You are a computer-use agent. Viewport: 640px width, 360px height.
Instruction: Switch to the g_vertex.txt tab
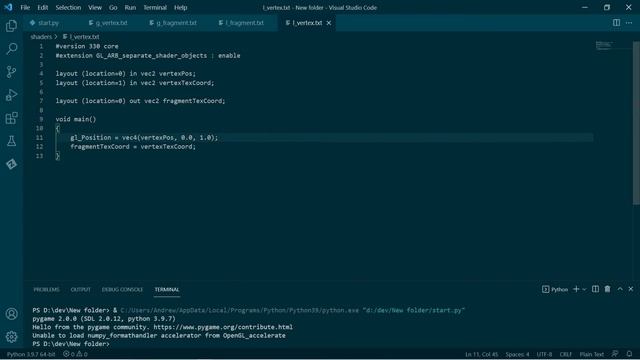tap(108, 23)
